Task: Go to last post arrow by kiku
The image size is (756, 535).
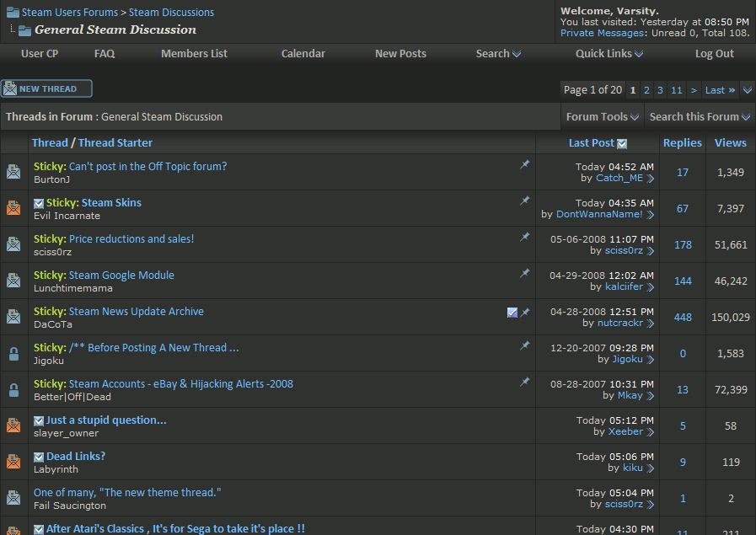Action: coord(650,468)
